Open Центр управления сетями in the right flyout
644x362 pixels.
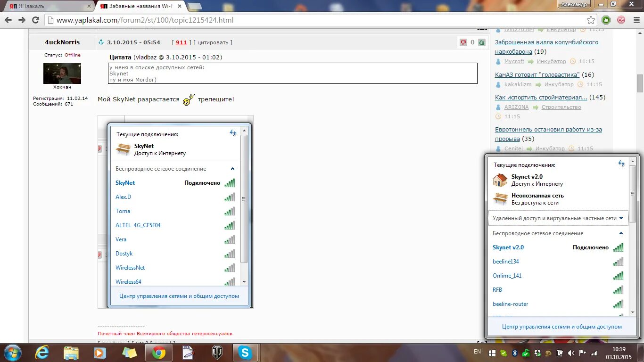pyautogui.click(x=561, y=326)
